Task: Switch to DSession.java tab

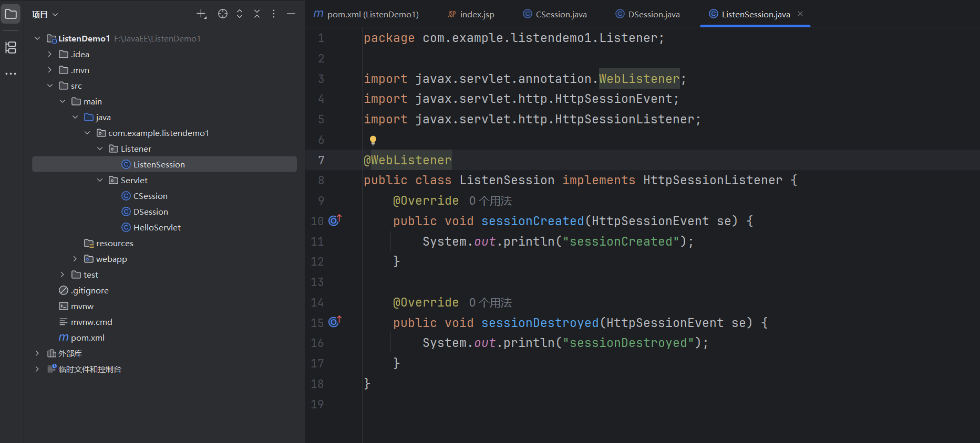Action: pos(648,14)
